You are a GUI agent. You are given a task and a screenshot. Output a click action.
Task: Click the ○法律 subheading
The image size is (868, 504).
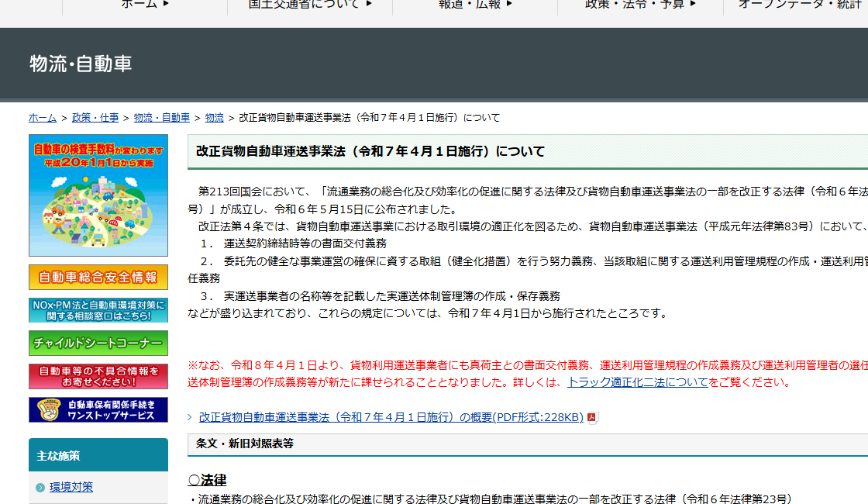coord(208,480)
